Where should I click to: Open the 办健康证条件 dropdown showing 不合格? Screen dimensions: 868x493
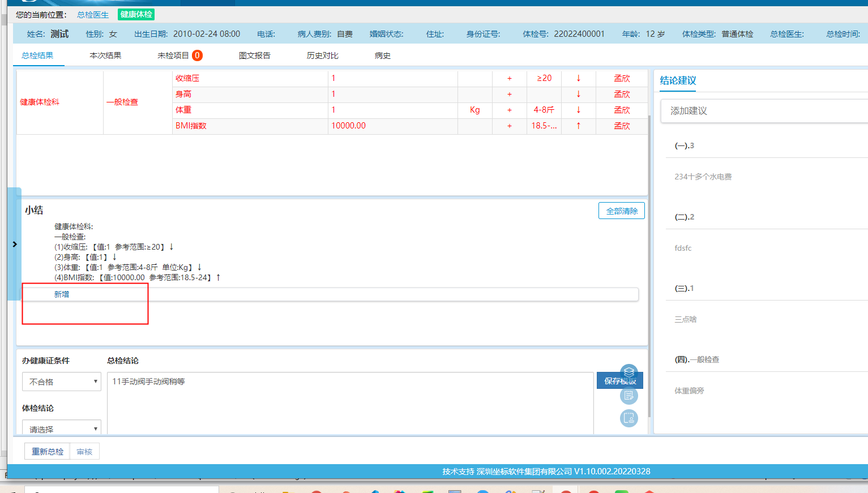tap(62, 381)
